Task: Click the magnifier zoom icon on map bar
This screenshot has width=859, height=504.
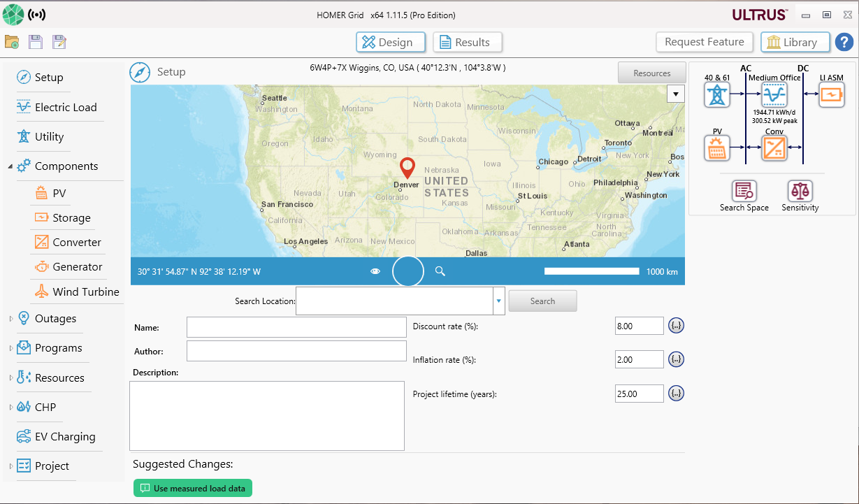Action: (x=440, y=271)
